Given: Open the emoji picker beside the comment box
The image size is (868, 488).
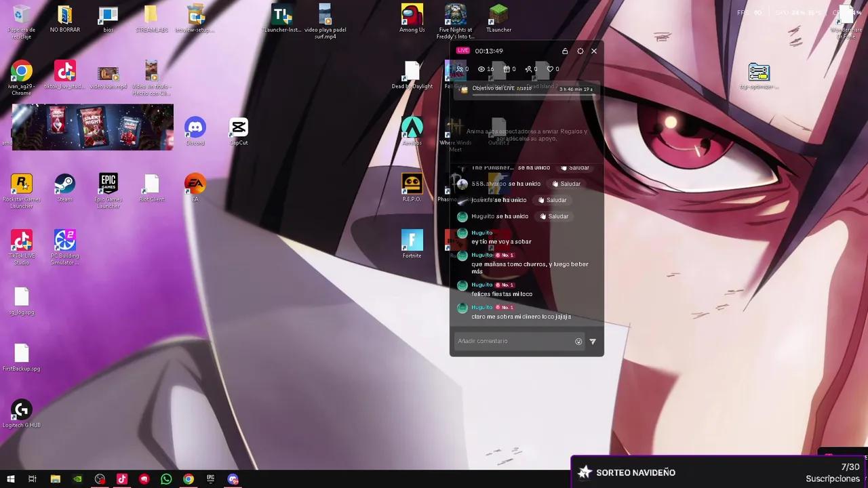Looking at the screenshot, I should [578, 341].
